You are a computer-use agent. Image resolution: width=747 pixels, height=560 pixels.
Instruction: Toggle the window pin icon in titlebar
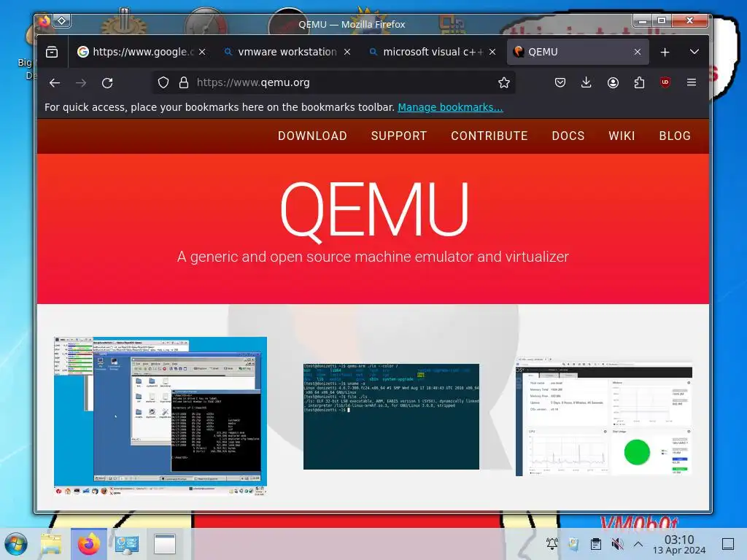tap(62, 21)
